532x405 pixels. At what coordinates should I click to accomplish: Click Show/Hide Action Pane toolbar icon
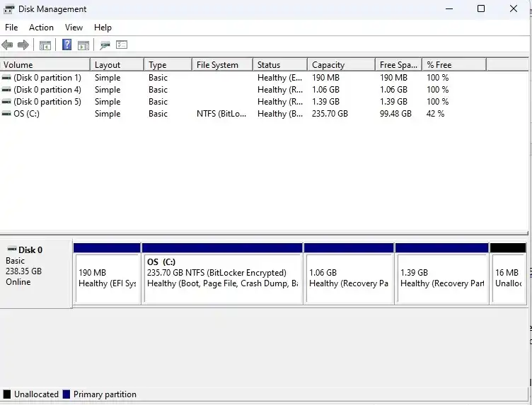tap(83, 45)
